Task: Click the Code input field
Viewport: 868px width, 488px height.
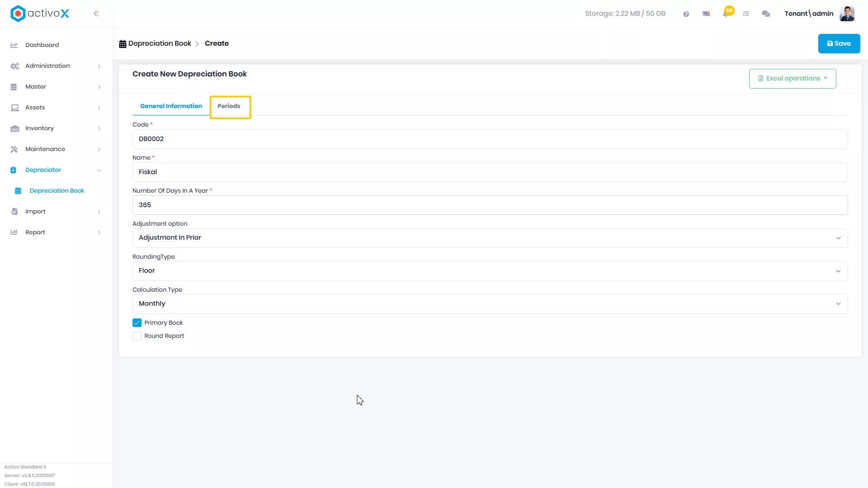Action: pyautogui.click(x=490, y=139)
